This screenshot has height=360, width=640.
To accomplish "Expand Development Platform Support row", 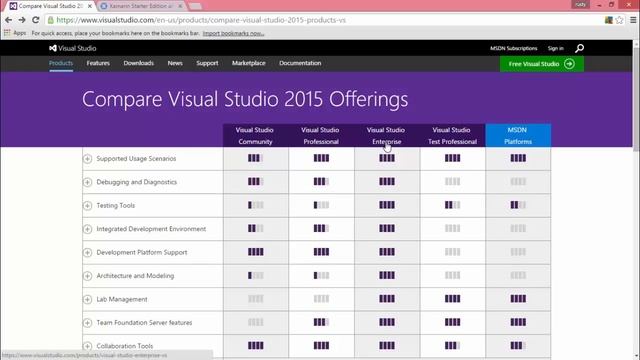I will click(87, 252).
